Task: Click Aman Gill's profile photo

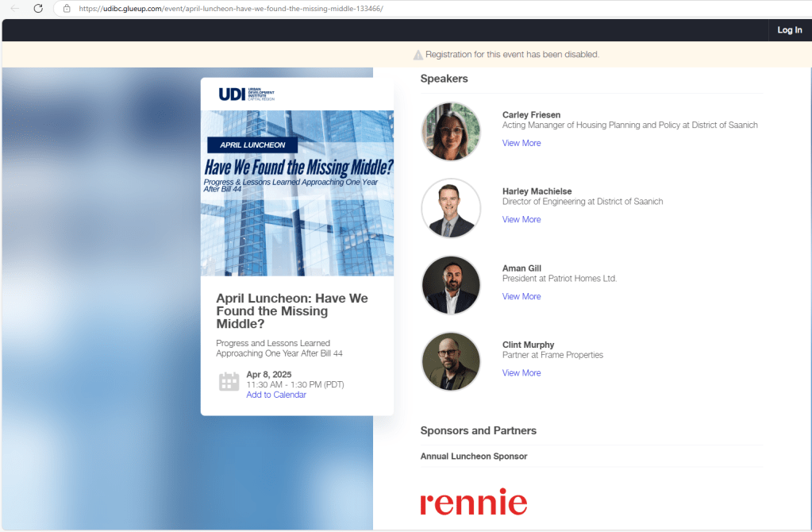Action: [x=450, y=285]
